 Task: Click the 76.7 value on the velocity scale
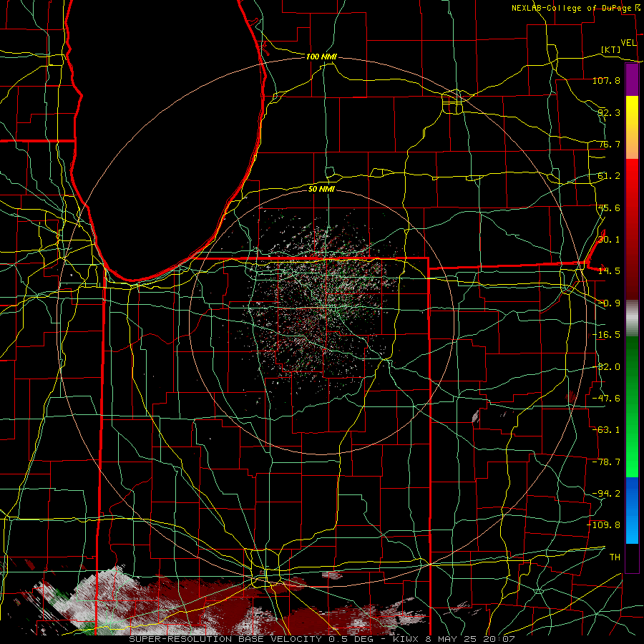coord(609,144)
